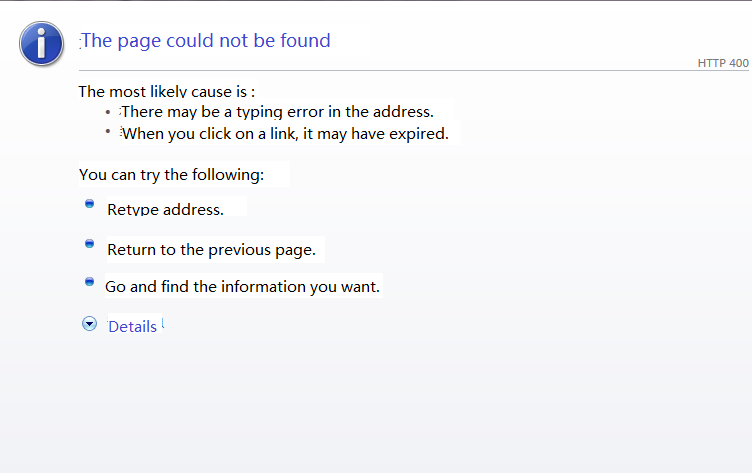This screenshot has height=474, width=752.
Task: Click the bullet beside Return to previous page
Action: point(89,243)
